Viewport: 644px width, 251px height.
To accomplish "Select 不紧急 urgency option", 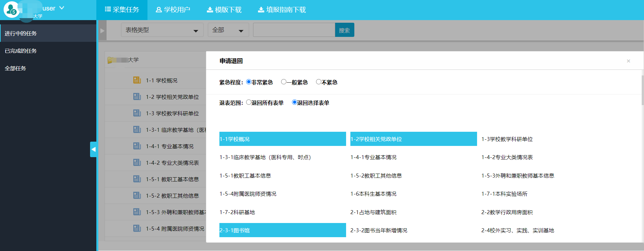I will pos(318,82).
